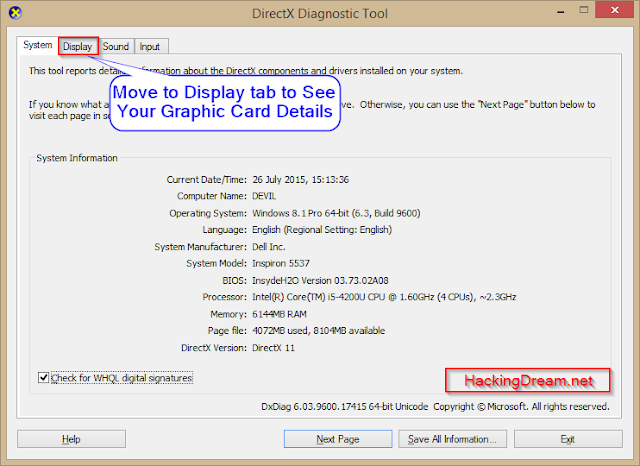Screen dimensions: 640x466
Task: Click the System Manufacturer label
Action: pyautogui.click(x=200, y=247)
